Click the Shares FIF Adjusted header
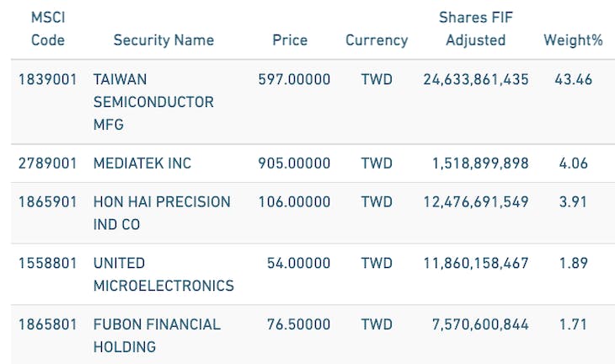This screenshot has width=615, height=364. [x=475, y=29]
